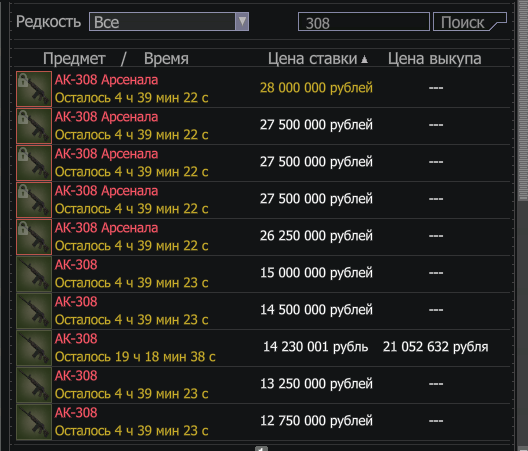
Task: Open AK-308 icon with 19 ч remaining
Action: click(34, 348)
